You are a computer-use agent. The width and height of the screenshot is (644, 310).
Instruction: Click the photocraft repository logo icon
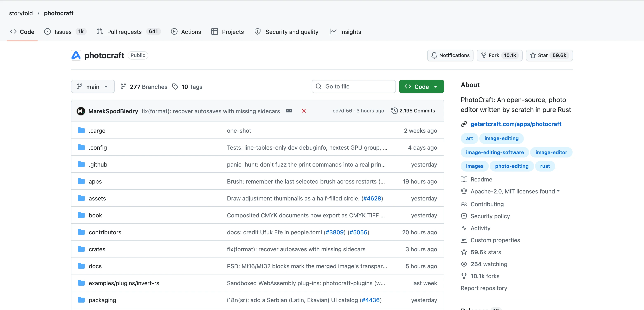pos(76,55)
